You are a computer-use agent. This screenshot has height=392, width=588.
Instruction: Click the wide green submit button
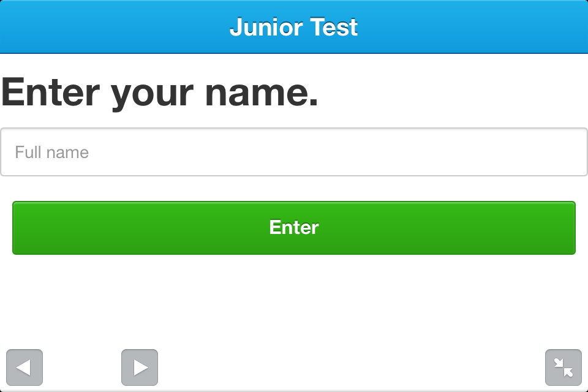point(294,228)
